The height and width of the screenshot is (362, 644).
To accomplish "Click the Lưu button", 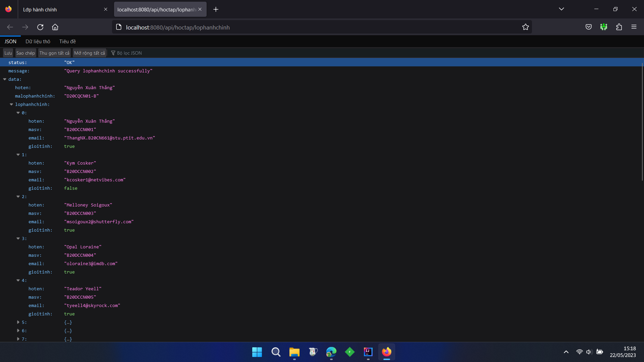I will [x=8, y=53].
